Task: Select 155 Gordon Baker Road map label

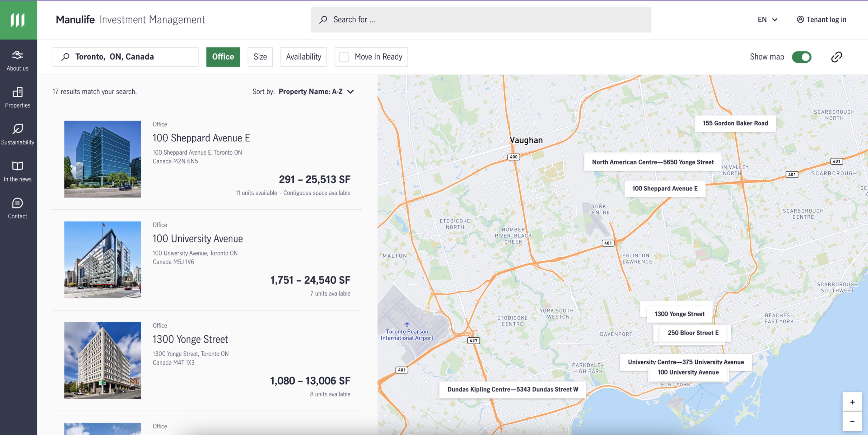Action: (735, 123)
